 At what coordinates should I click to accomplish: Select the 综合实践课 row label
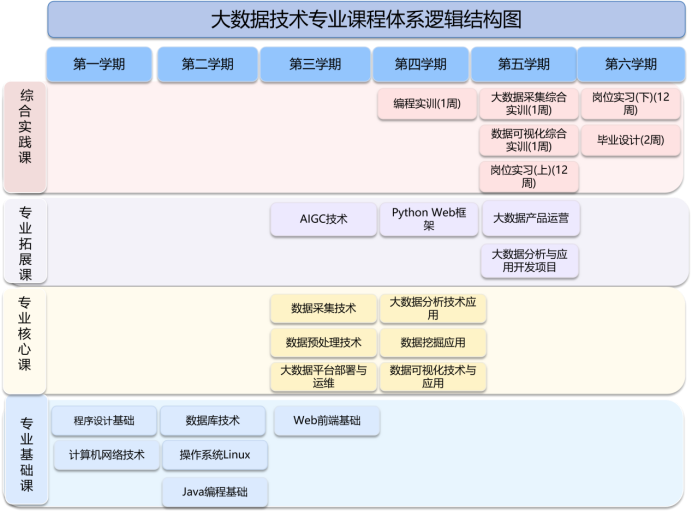(x=26, y=138)
